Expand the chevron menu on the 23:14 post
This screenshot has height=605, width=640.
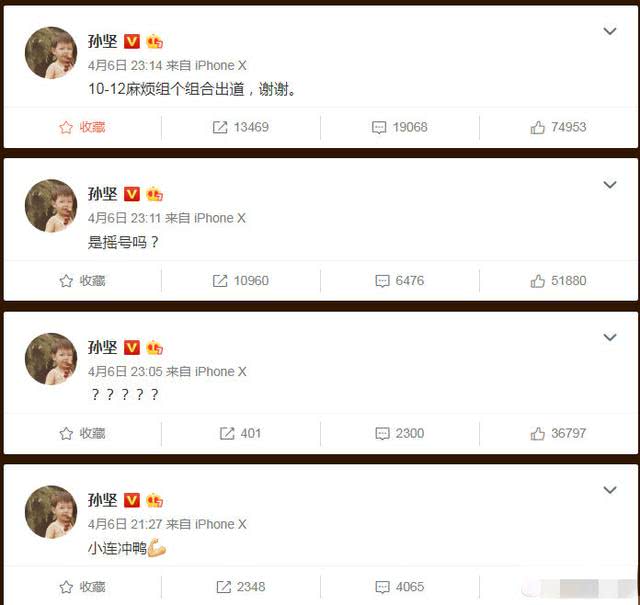pos(610,31)
